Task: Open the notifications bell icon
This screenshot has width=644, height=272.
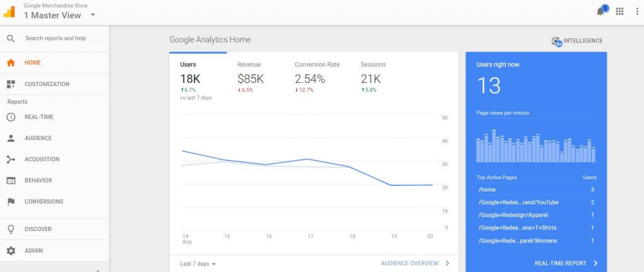Action: [600, 11]
